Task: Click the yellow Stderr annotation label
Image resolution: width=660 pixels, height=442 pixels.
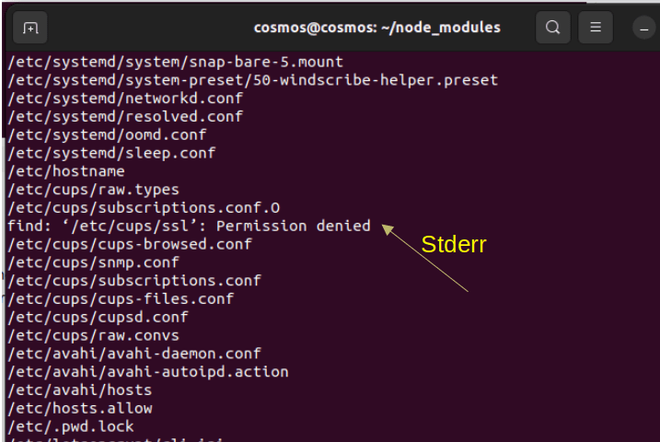Action: pos(453,244)
